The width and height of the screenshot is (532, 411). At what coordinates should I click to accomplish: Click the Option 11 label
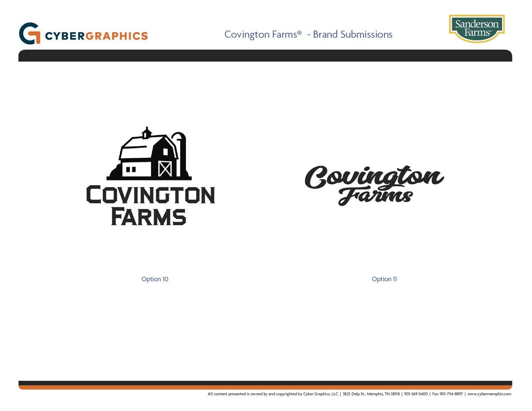pyautogui.click(x=384, y=279)
